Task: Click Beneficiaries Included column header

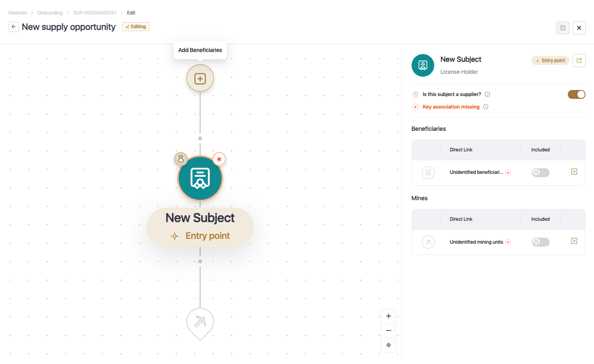Action: (540, 150)
